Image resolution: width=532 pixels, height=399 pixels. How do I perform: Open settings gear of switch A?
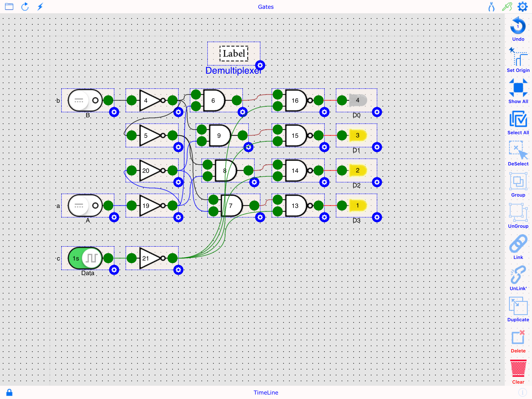tap(114, 217)
